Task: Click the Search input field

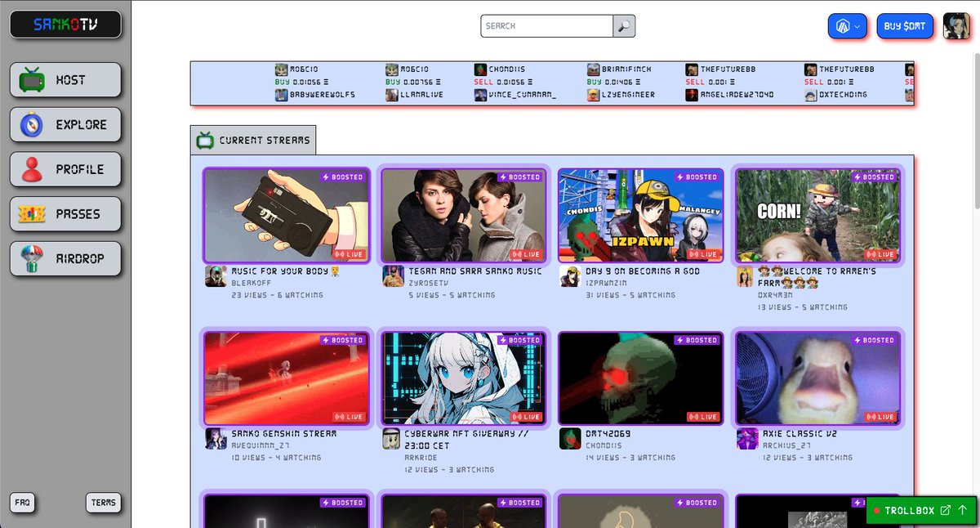Action: click(x=547, y=26)
